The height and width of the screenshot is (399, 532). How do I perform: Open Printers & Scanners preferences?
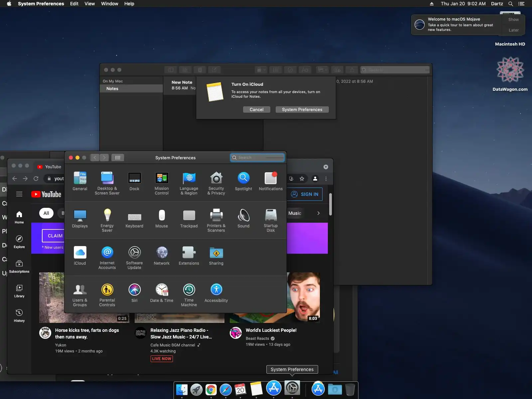tap(216, 220)
